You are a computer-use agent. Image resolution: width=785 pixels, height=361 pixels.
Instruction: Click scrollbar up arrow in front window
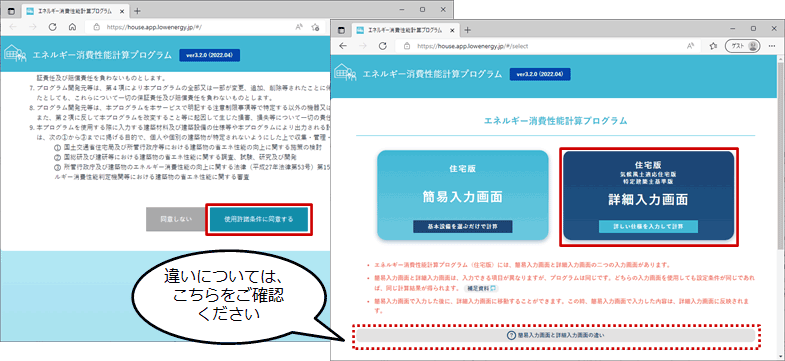coord(780,59)
